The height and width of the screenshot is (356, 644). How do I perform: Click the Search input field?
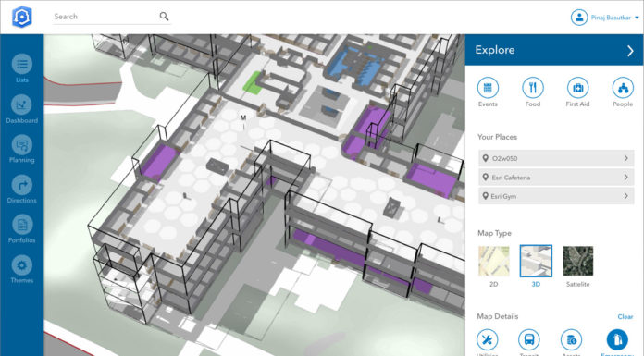[105, 17]
